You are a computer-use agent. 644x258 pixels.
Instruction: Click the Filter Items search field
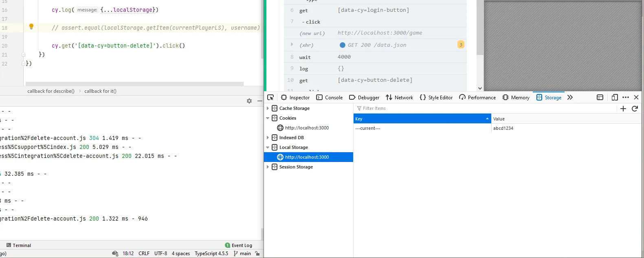coord(485,108)
